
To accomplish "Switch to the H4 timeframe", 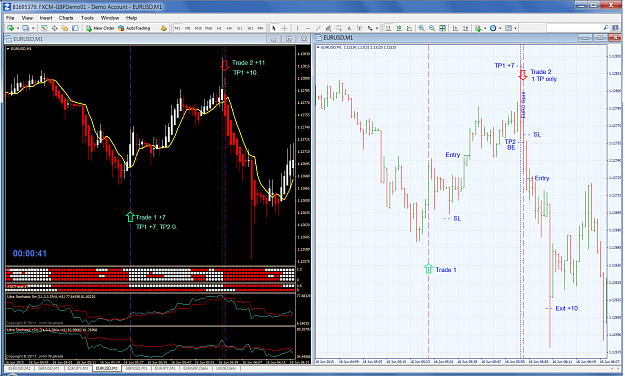I will point(229,28).
